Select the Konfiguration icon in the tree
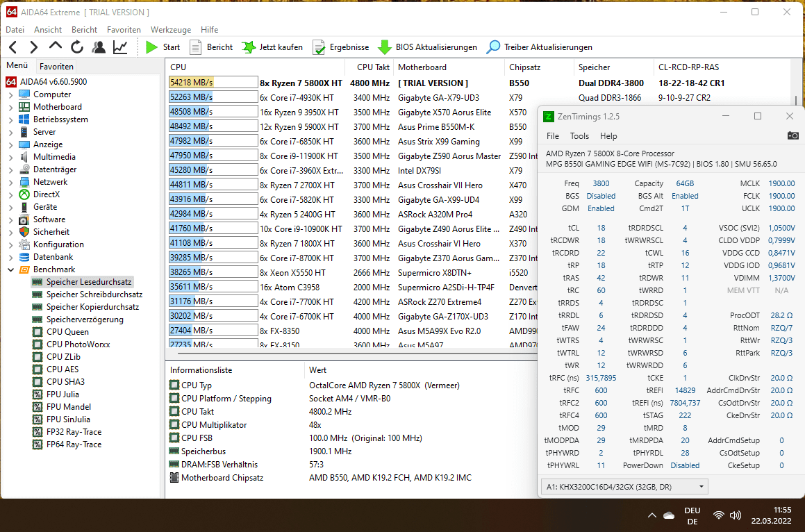This screenshot has width=805, height=532. (x=24, y=244)
